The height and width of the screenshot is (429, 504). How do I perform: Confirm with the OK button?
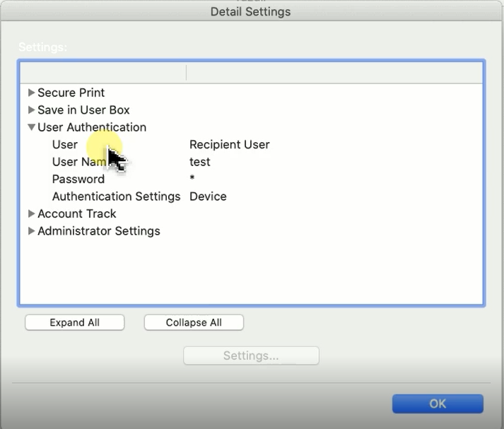click(438, 404)
